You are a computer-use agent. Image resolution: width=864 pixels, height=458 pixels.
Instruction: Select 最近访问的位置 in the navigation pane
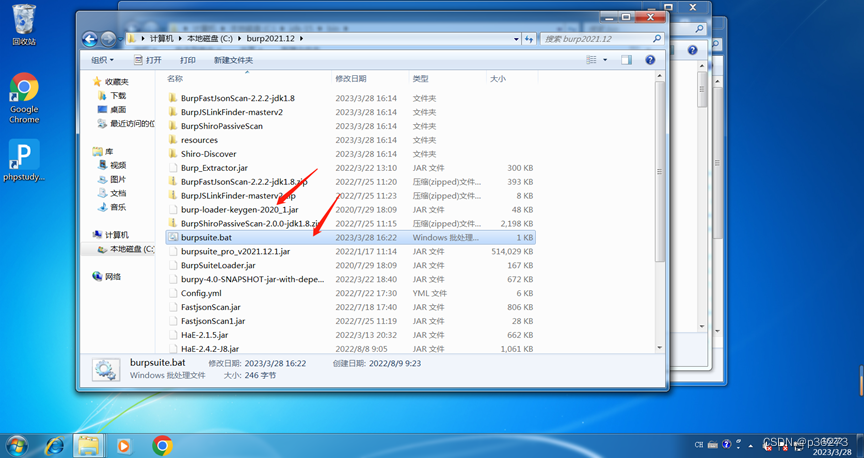pyautogui.click(x=126, y=123)
